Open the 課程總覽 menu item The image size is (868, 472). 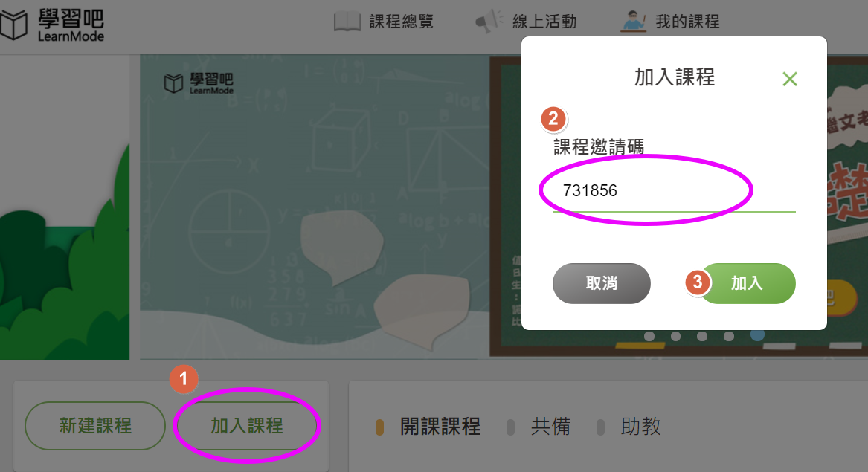coord(402,22)
